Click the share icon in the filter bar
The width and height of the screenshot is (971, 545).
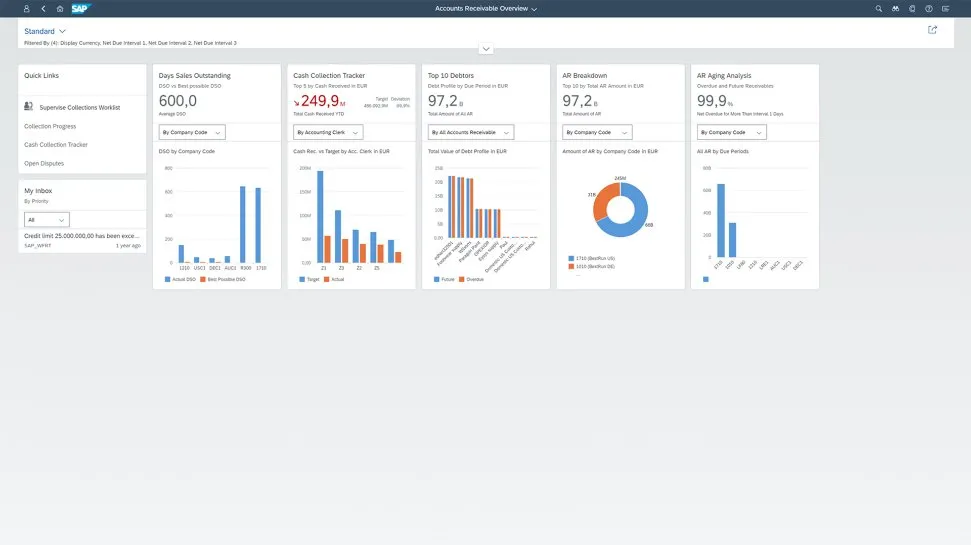932,30
